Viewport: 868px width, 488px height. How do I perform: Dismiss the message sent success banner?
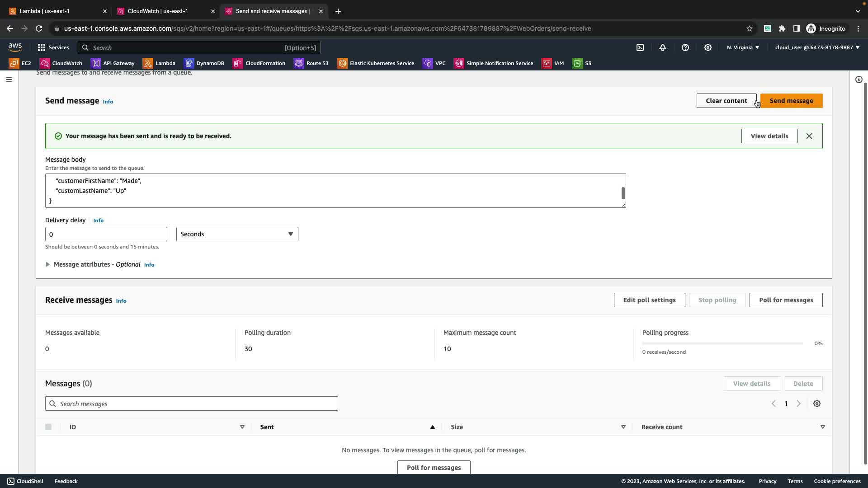click(809, 136)
